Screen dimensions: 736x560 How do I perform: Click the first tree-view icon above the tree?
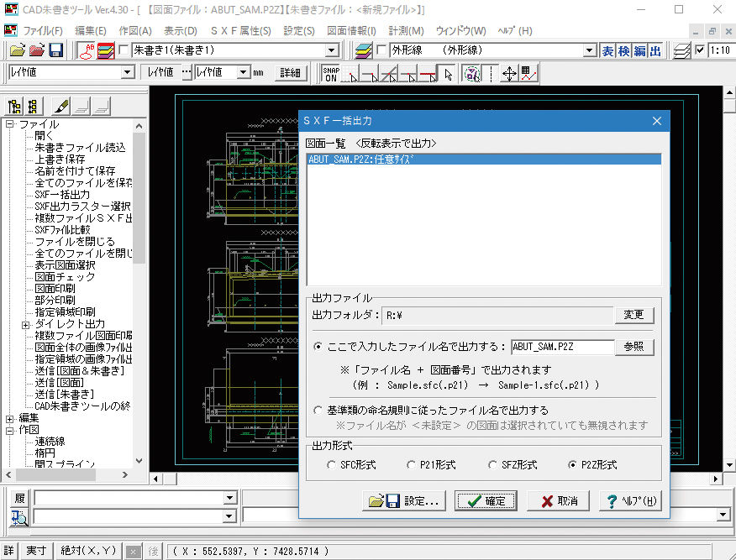[x=14, y=107]
